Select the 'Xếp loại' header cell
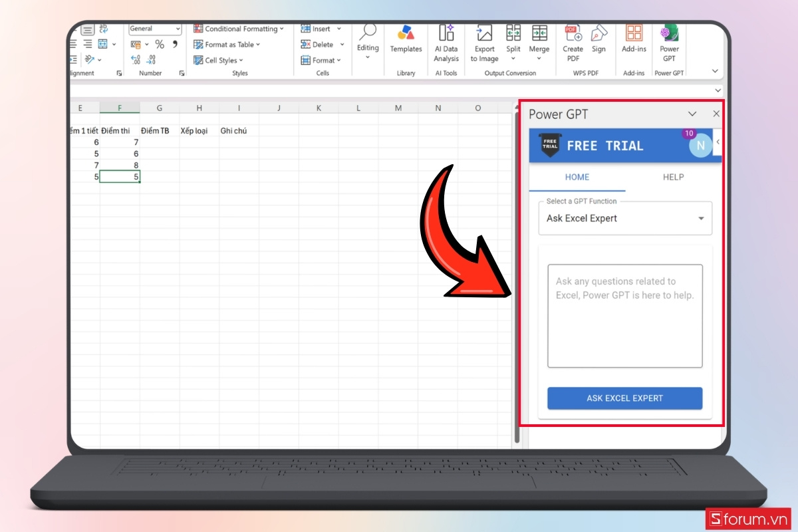The image size is (798, 532). [199, 131]
